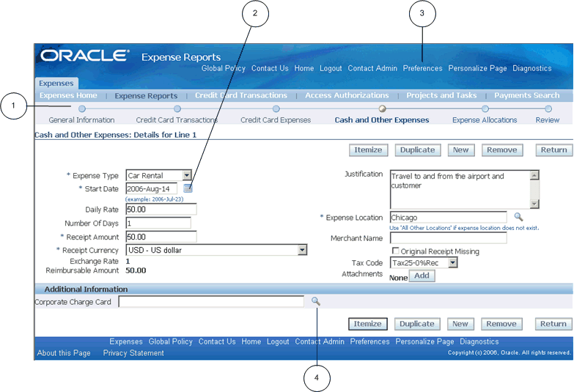This screenshot has height=392, width=574.
Task: Check the Original Receipt Missing checkbox
Action: point(395,251)
